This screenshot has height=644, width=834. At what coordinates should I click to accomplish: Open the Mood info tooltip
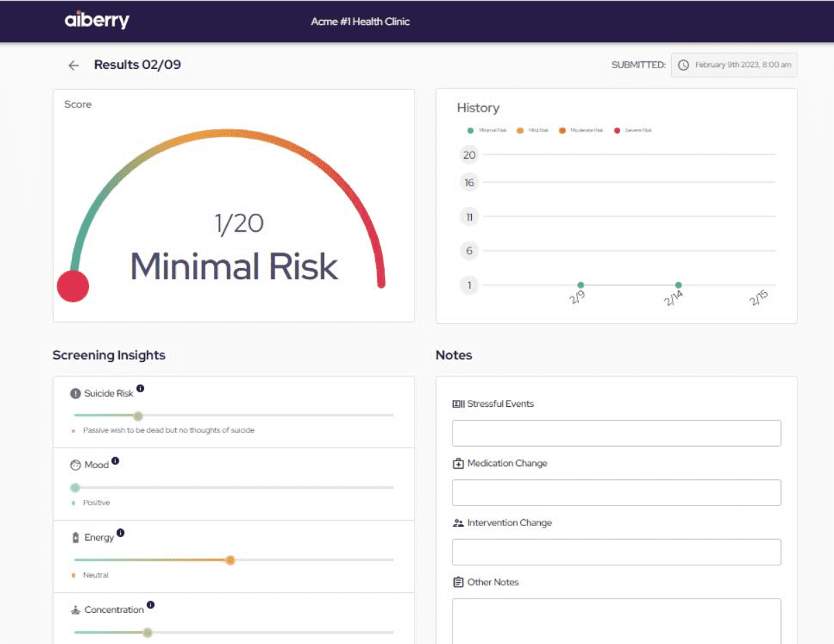click(114, 461)
